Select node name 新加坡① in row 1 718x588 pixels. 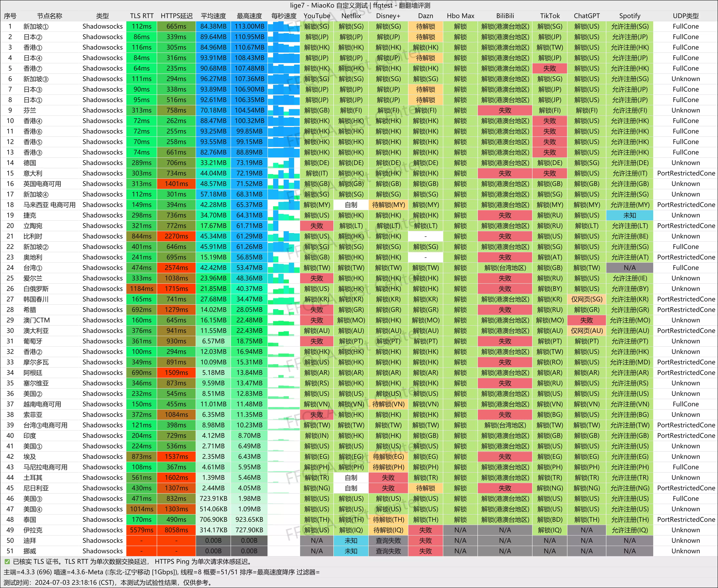[x=36, y=26]
